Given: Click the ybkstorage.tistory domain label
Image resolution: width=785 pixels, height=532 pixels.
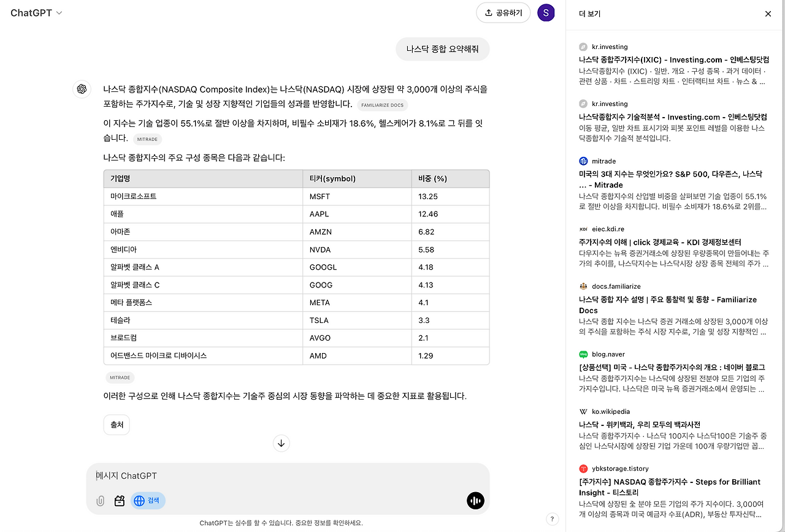Looking at the screenshot, I should (620, 469).
